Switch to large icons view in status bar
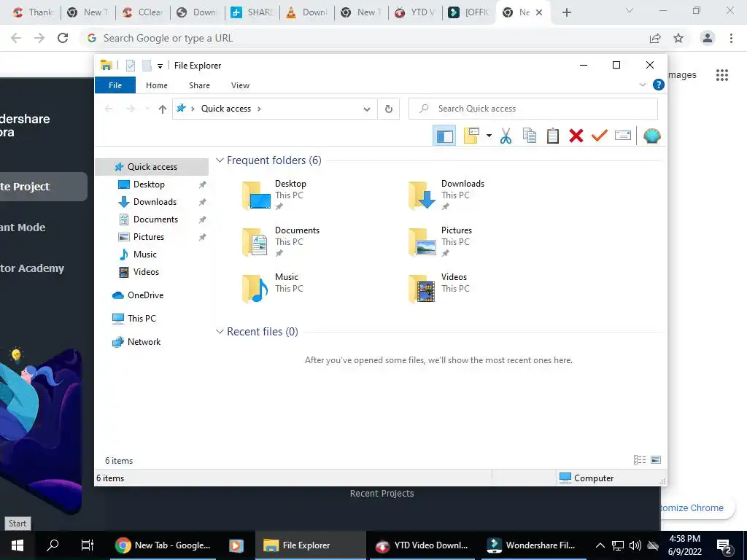 (656, 460)
